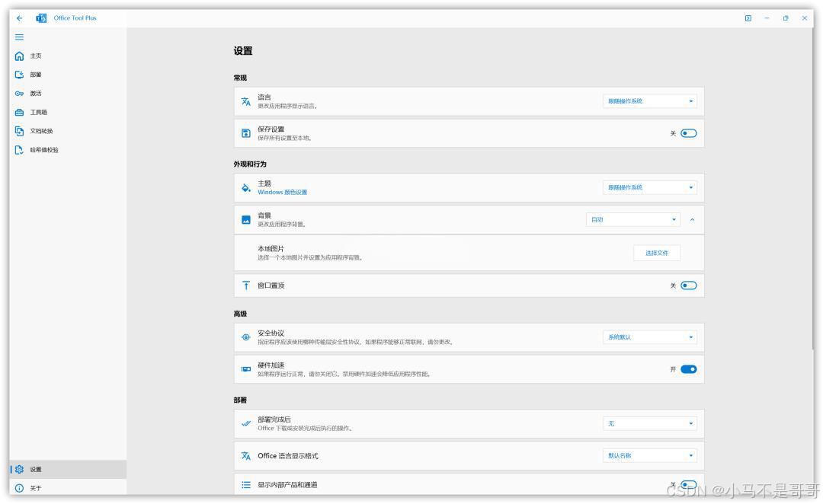This screenshot has width=823, height=504.
Task: Click the 关于 info icon in sidebar
Action: pyautogui.click(x=19, y=488)
